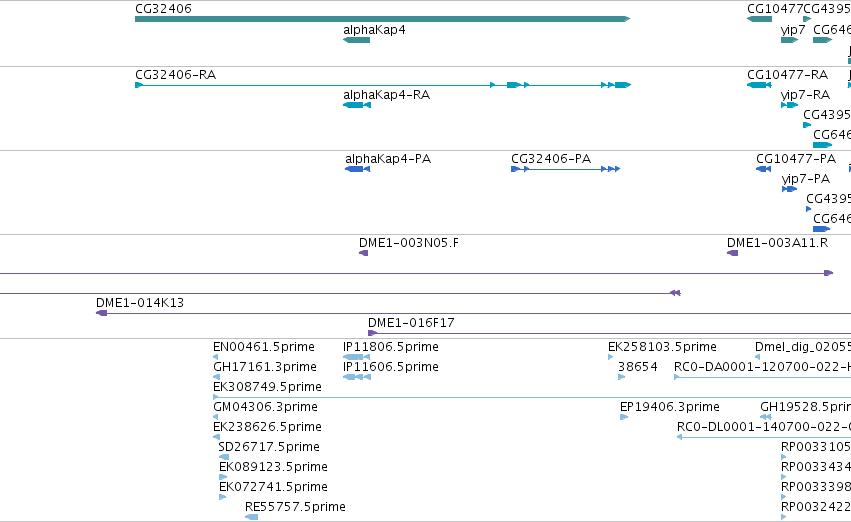Click the CG10477-PA protein feature

(763, 169)
